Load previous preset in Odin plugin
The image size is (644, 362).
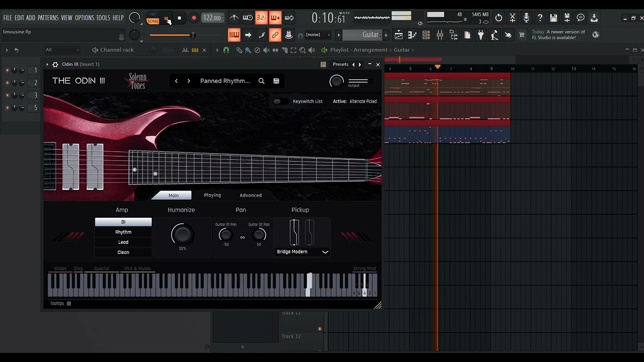click(x=176, y=81)
